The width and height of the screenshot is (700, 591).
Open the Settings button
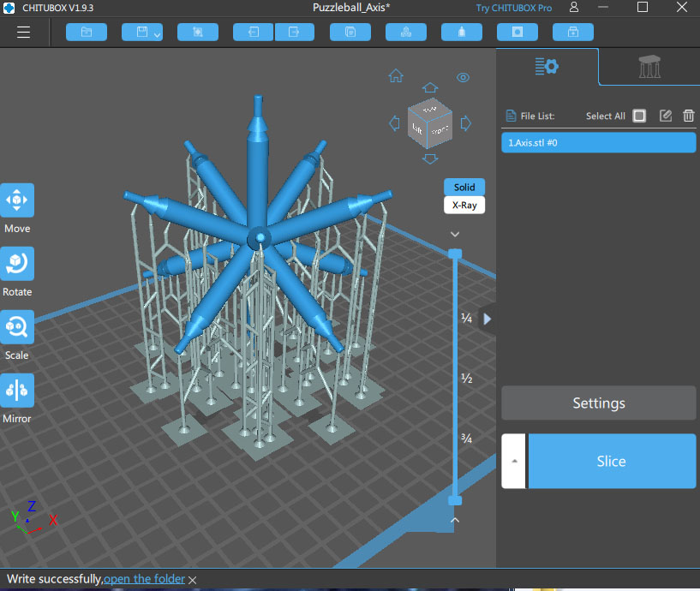(x=598, y=403)
